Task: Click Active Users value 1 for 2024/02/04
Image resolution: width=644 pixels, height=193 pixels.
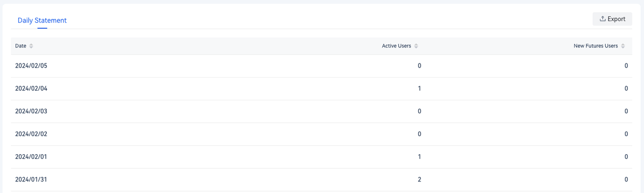Action: (420, 89)
